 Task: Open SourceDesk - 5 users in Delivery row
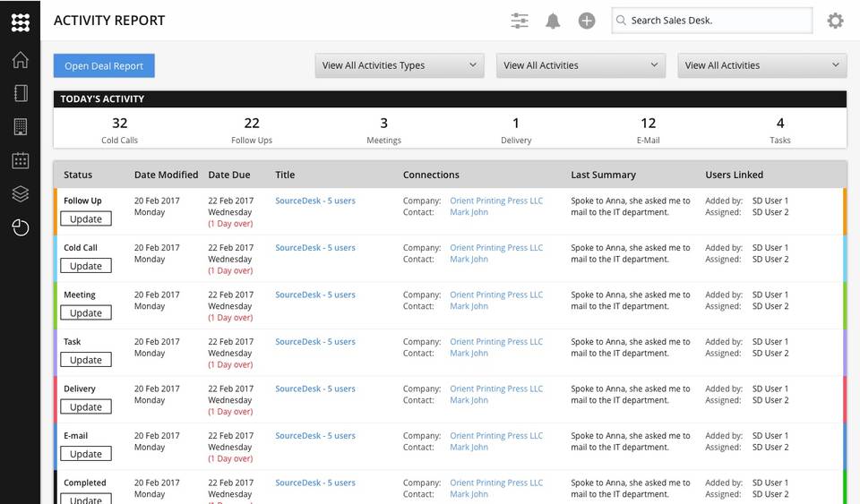pyautogui.click(x=315, y=389)
